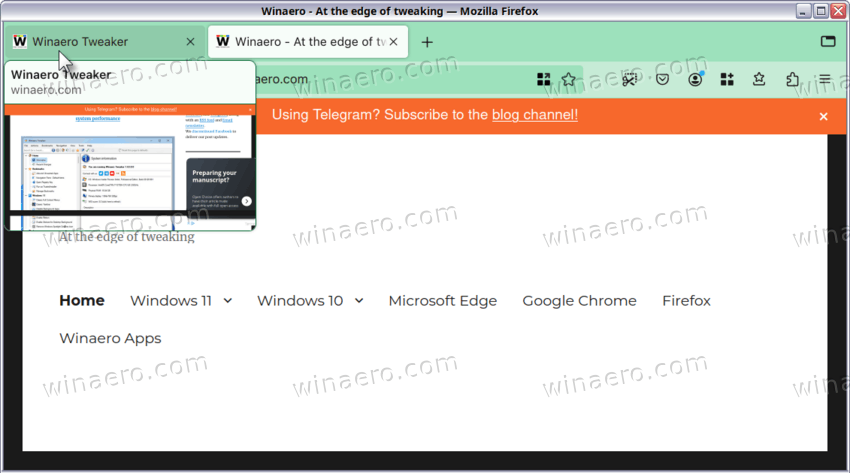Open the Firefox section link
Image resolution: width=850 pixels, height=473 pixels.
[x=686, y=301]
